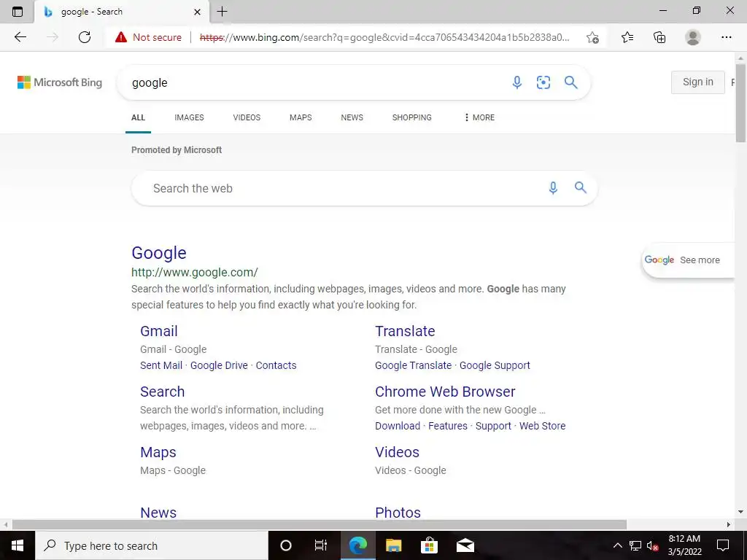Open the Gmail sitelink

tap(158, 331)
